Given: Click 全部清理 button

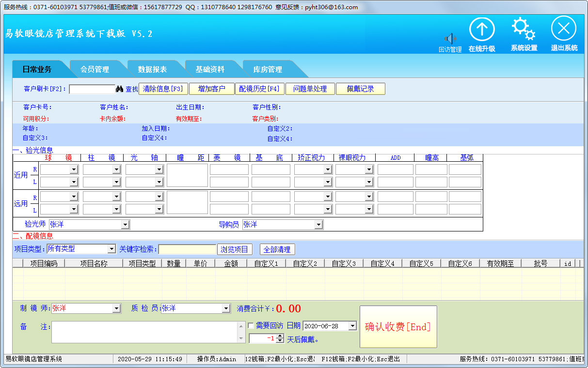Looking at the screenshot, I should pos(277,249).
